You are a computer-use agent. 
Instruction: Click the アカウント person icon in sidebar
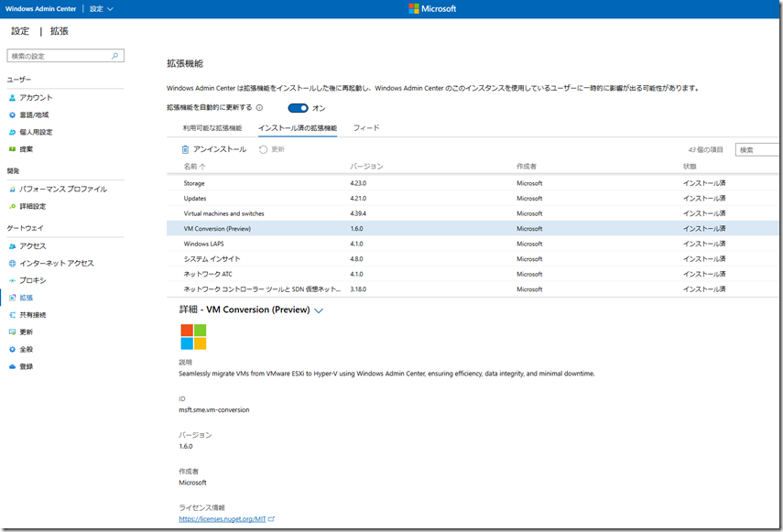[13, 98]
